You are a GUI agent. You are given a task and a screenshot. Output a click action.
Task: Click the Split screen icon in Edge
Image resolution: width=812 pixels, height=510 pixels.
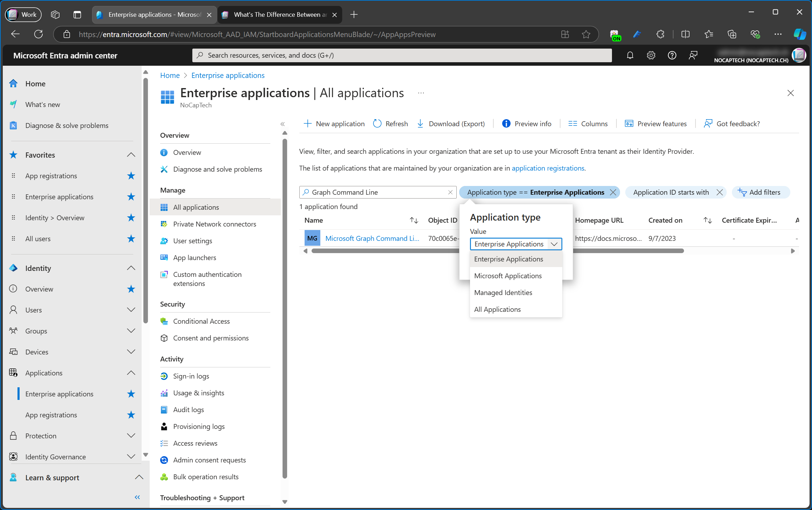click(x=685, y=34)
